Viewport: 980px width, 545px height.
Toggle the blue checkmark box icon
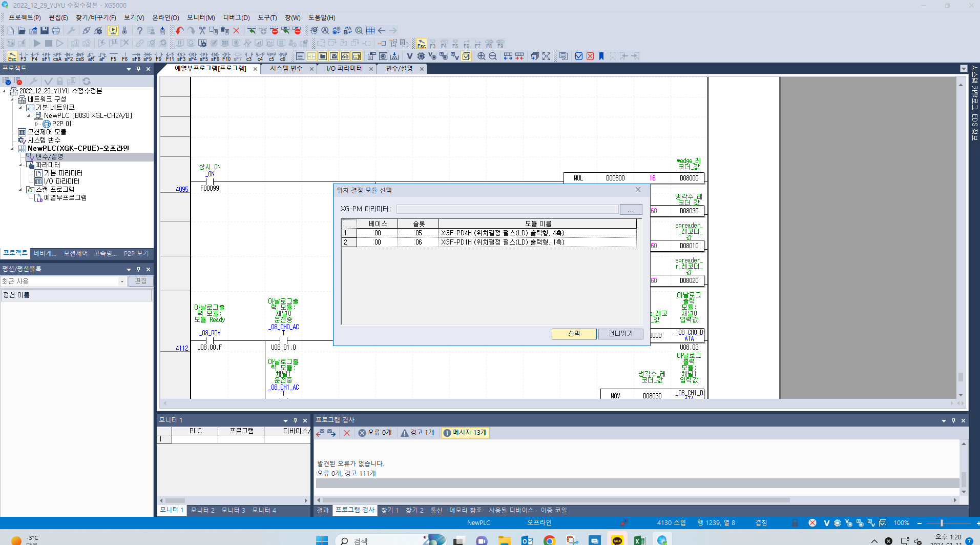[579, 56]
